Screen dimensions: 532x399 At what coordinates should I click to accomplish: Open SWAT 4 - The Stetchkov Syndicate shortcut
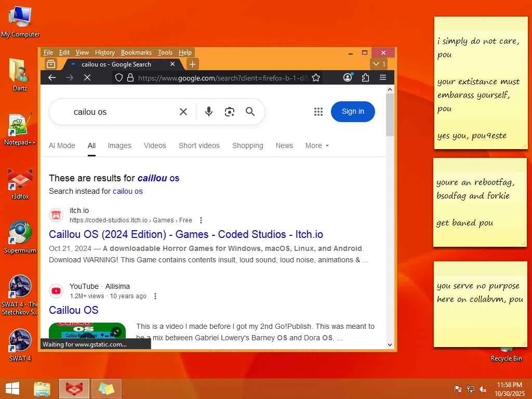pyautogui.click(x=20, y=295)
